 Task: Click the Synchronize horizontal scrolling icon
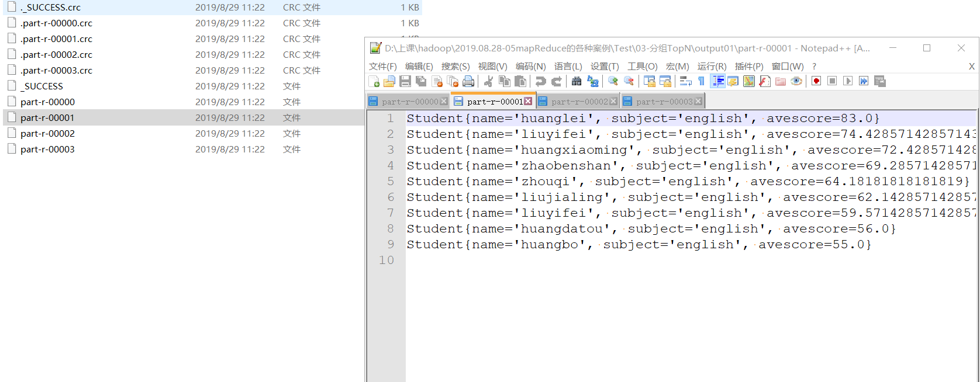665,81
